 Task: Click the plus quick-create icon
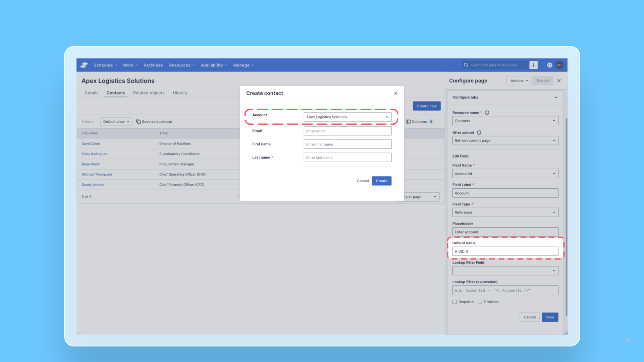point(533,65)
